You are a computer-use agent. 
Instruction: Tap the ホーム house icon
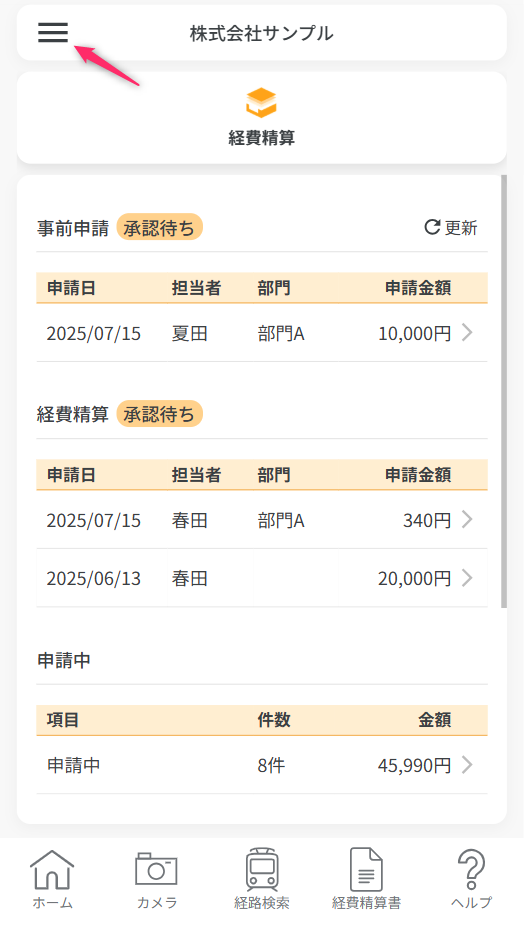[52, 871]
